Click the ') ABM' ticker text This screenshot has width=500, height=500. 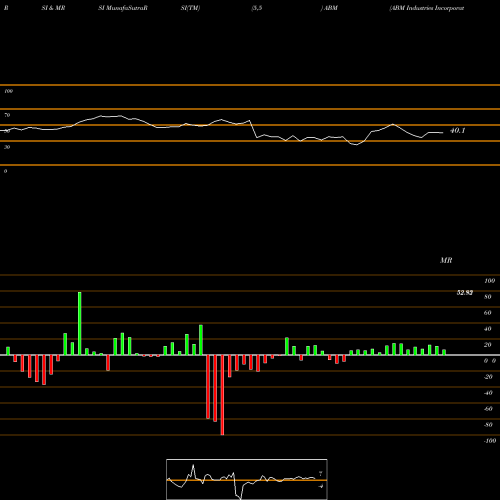pos(329,8)
